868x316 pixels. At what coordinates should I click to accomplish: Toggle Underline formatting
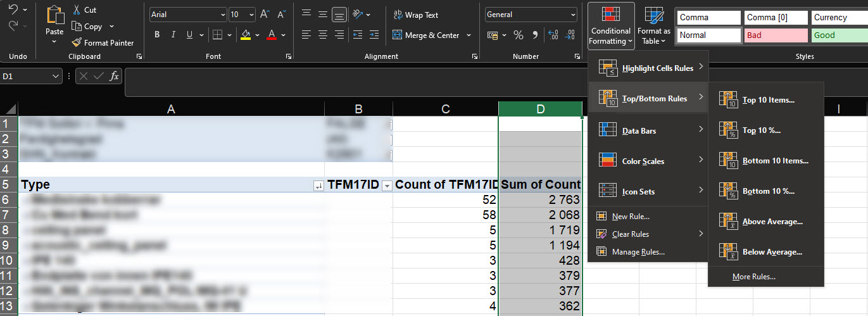(189, 35)
